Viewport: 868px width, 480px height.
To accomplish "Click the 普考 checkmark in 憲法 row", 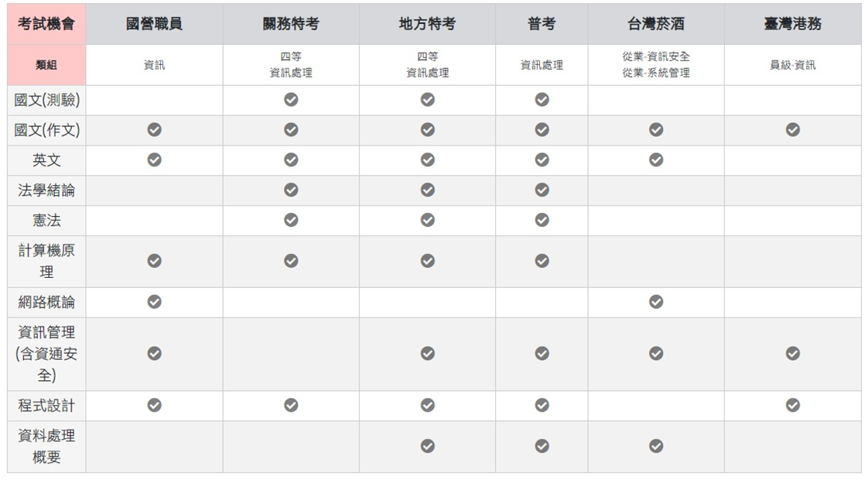I will click(542, 221).
